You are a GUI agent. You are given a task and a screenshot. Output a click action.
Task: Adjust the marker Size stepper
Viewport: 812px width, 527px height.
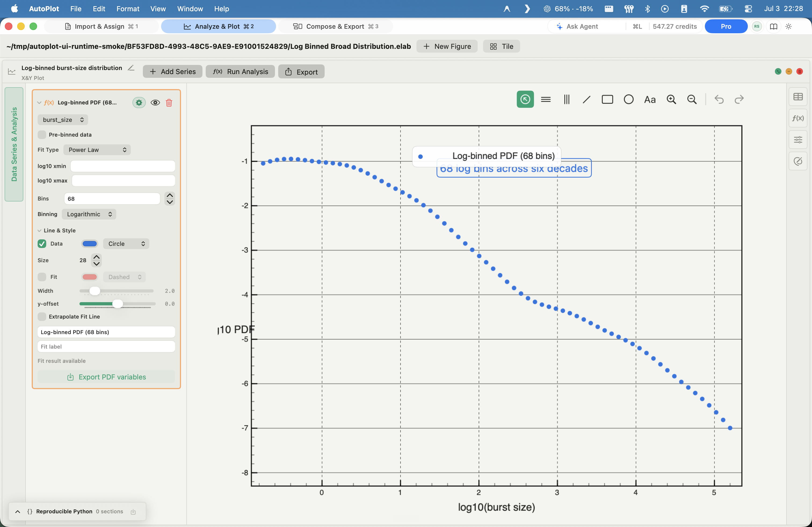(x=97, y=260)
